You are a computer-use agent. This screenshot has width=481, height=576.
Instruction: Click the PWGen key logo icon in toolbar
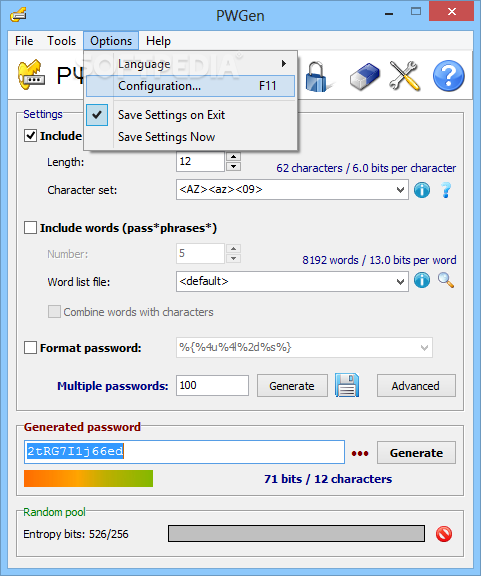(x=31, y=75)
